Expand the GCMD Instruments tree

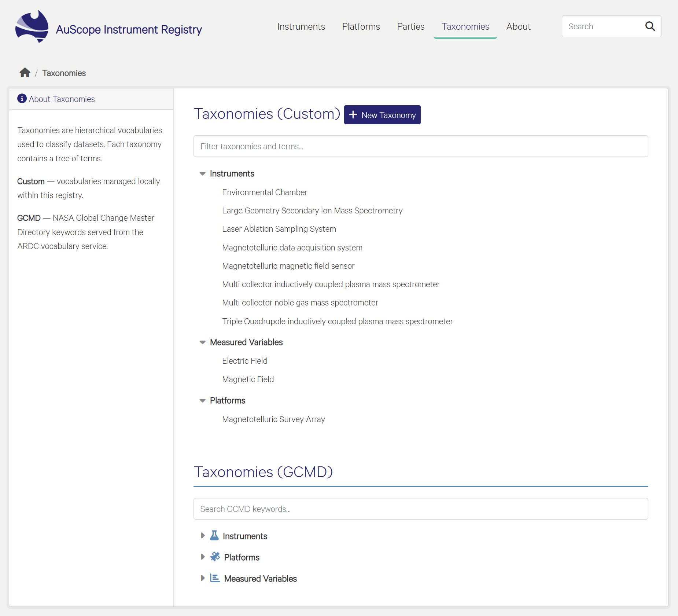coord(203,536)
